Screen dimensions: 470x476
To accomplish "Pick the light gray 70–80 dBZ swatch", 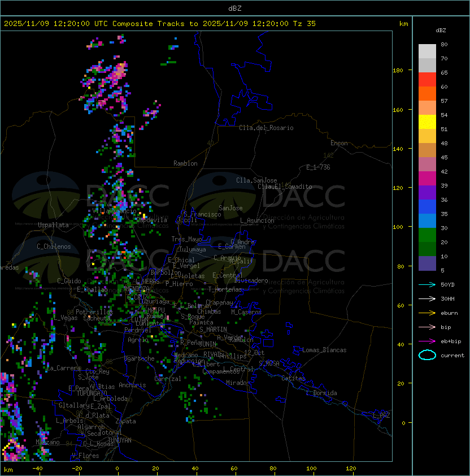I will [x=427, y=51].
